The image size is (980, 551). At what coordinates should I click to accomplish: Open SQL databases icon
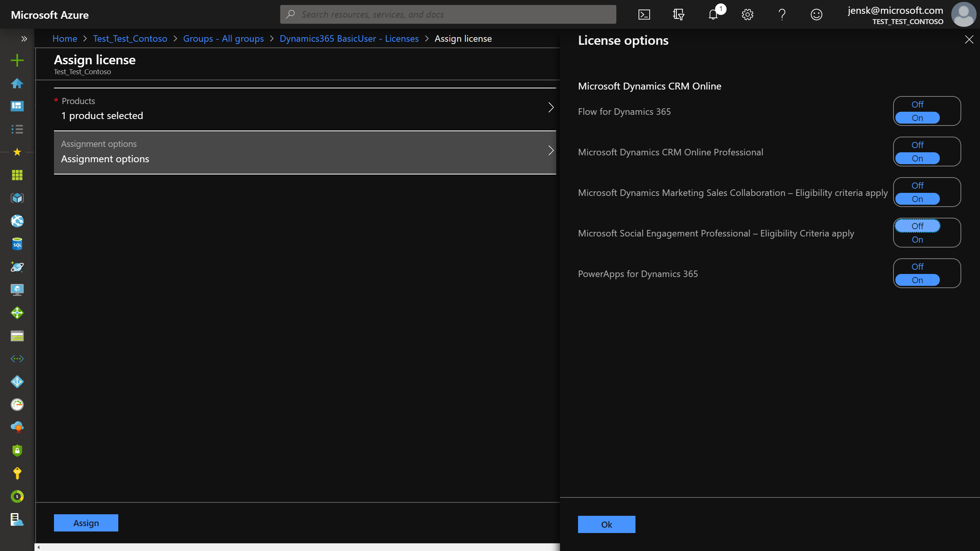17,244
